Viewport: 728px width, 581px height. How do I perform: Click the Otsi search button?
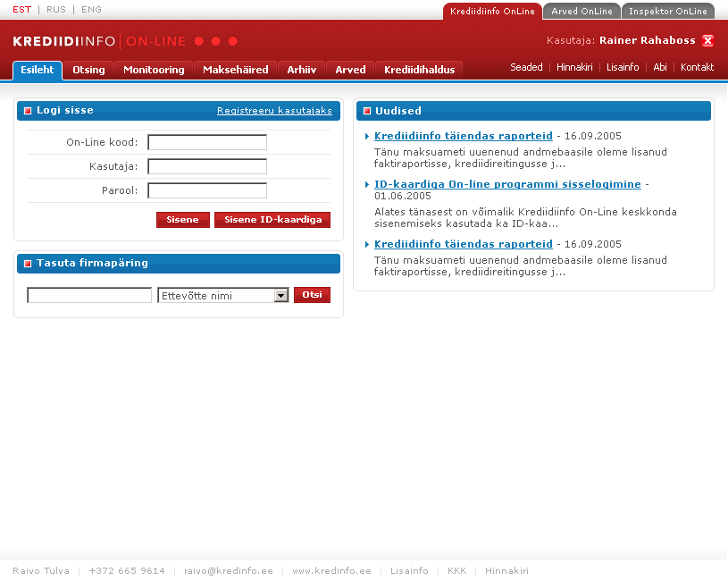click(312, 295)
